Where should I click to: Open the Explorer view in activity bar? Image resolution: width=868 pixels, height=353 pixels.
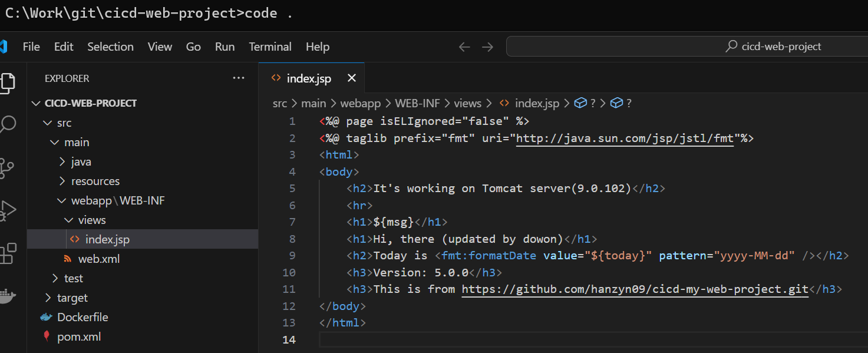tap(8, 83)
